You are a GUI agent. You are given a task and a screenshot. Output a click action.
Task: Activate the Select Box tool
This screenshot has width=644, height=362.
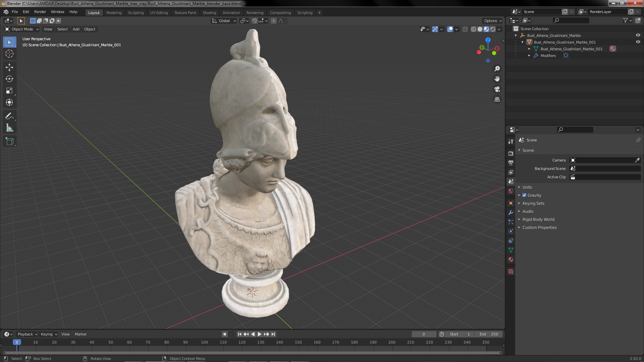point(9,42)
